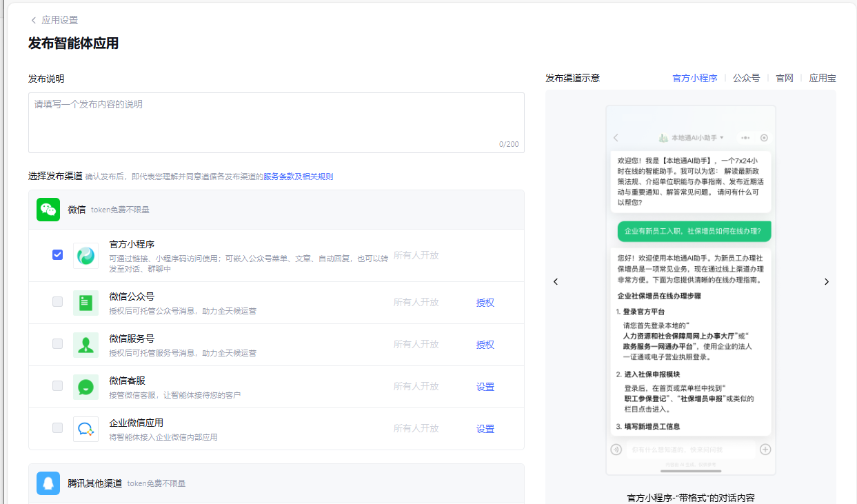857x504 pixels.
Task: Switch preview to 应用宝 tab
Action: (x=822, y=78)
